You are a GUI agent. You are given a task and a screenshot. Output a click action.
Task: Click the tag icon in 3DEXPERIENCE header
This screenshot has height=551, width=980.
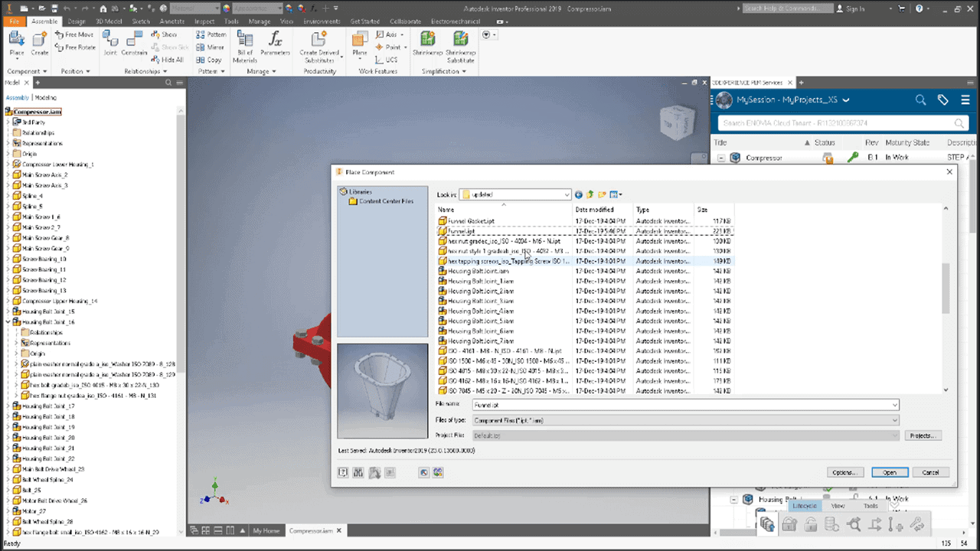[943, 100]
